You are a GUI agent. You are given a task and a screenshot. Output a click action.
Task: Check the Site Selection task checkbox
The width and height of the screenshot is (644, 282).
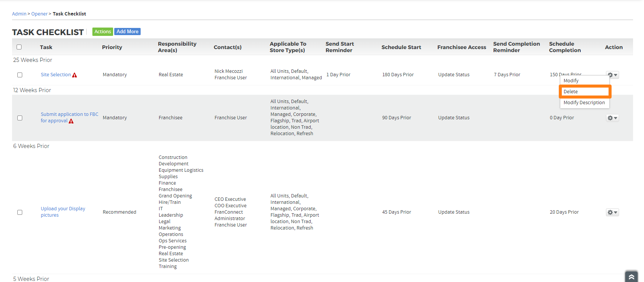20,75
